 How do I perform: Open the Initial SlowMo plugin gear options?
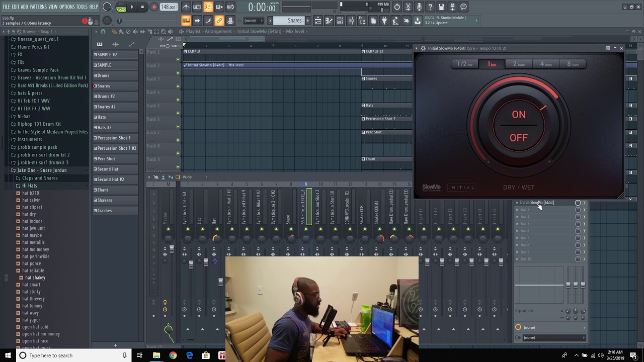point(423,48)
